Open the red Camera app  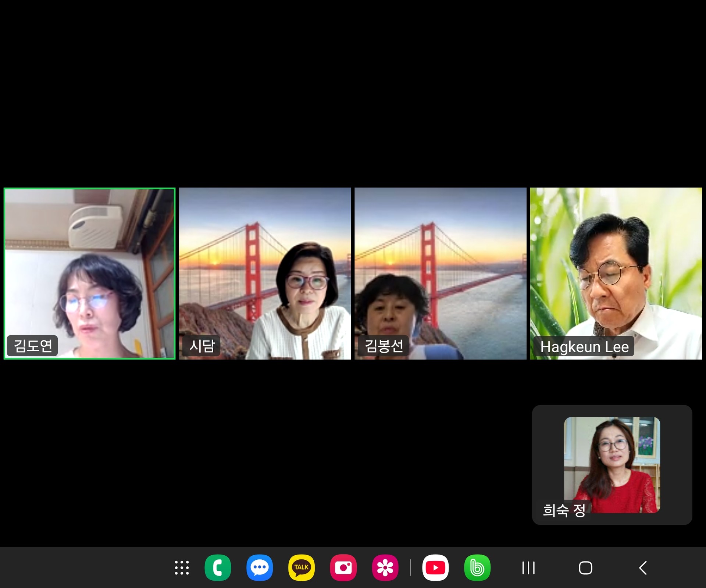(x=343, y=568)
